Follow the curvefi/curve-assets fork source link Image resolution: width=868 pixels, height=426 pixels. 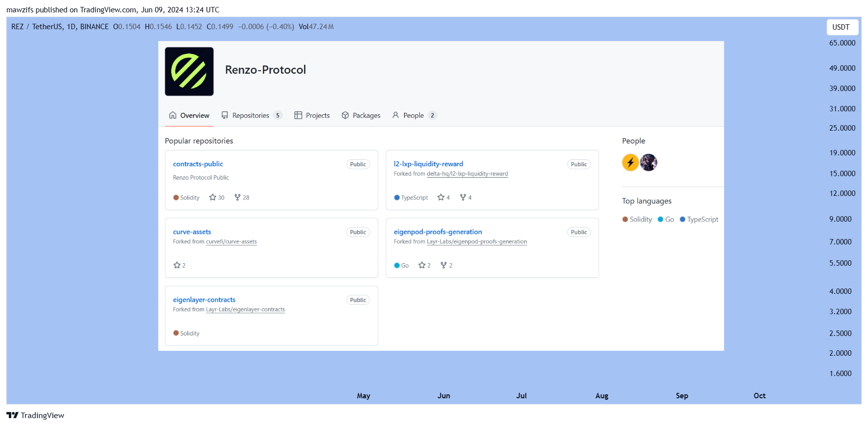pyautogui.click(x=231, y=241)
